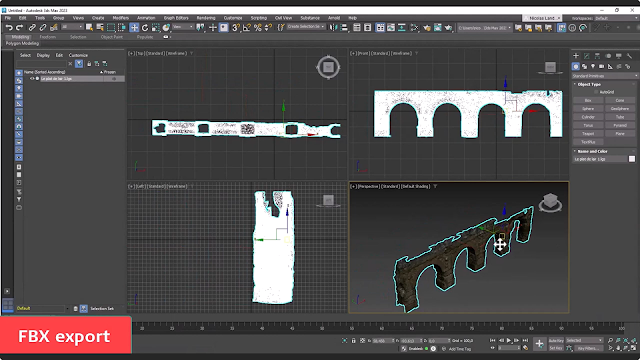The width and height of the screenshot is (640, 360).
Task: Collapse the Object Type rollout
Action: click(589, 84)
